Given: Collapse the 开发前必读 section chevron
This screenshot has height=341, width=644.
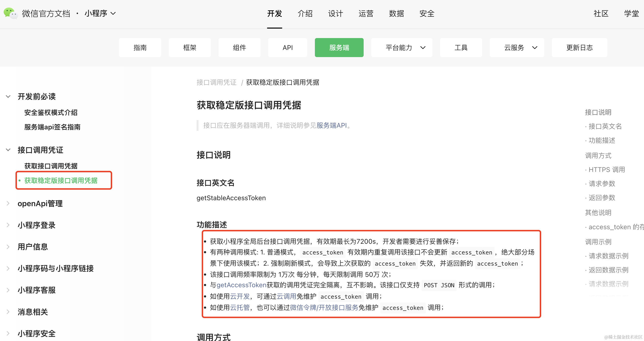Looking at the screenshot, I should tap(8, 97).
